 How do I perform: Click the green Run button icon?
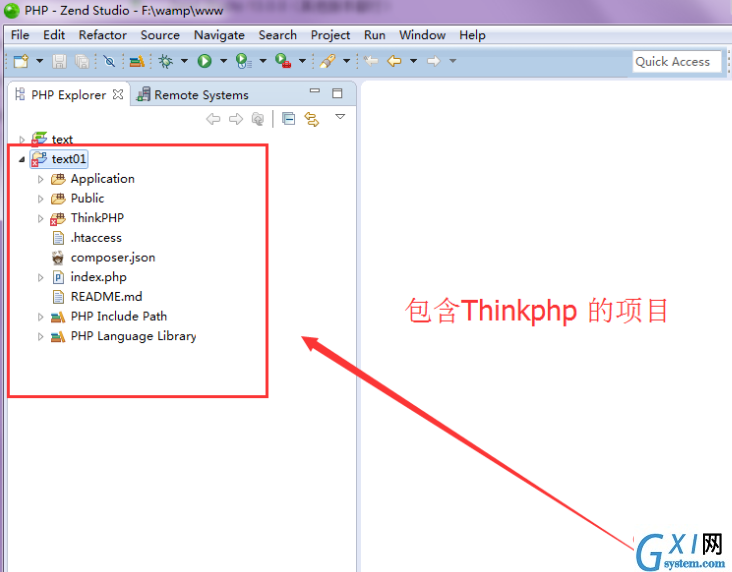point(204,61)
